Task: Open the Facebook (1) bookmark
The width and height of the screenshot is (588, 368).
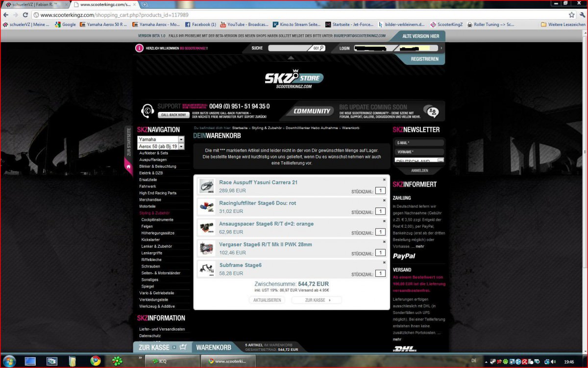Action: pos(200,24)
